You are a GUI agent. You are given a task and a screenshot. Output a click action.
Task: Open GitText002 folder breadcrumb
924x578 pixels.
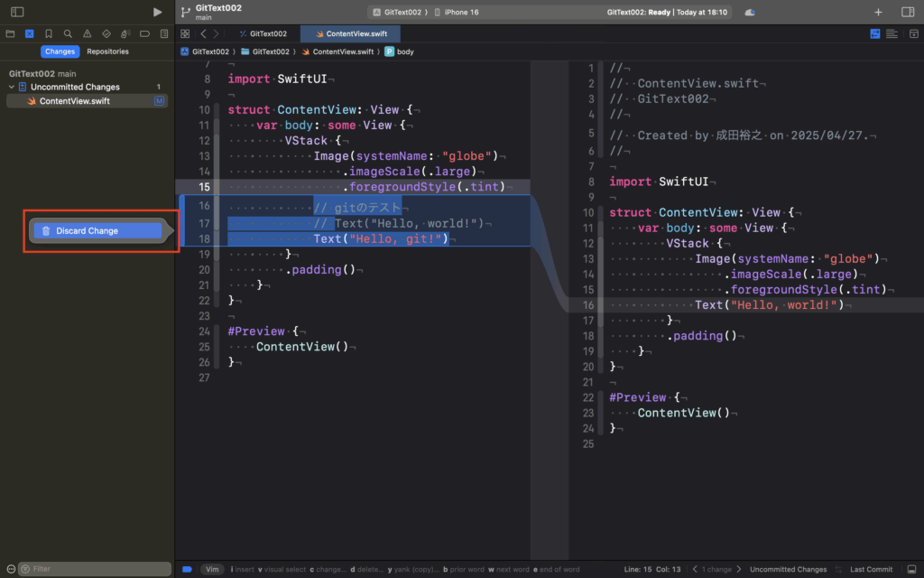coord(265,51)
